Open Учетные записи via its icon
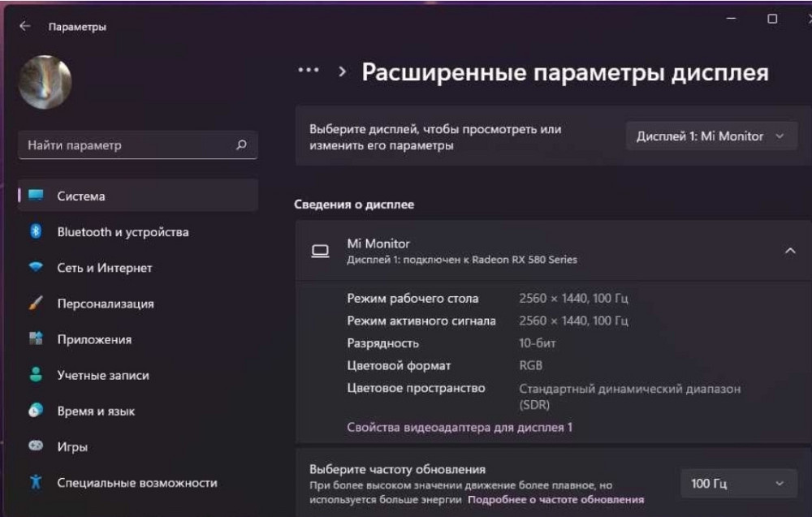 tap(37, 375)
